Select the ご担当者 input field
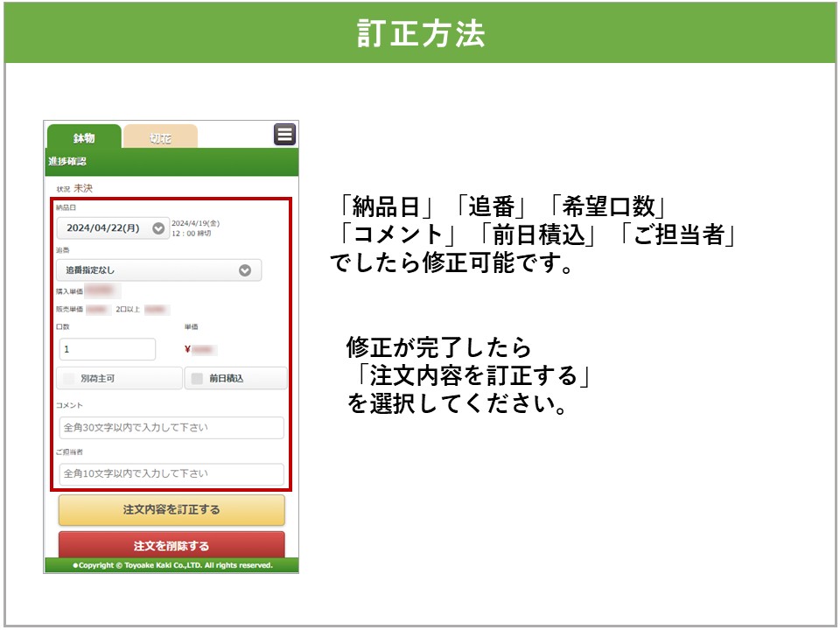 pos(171,473)
